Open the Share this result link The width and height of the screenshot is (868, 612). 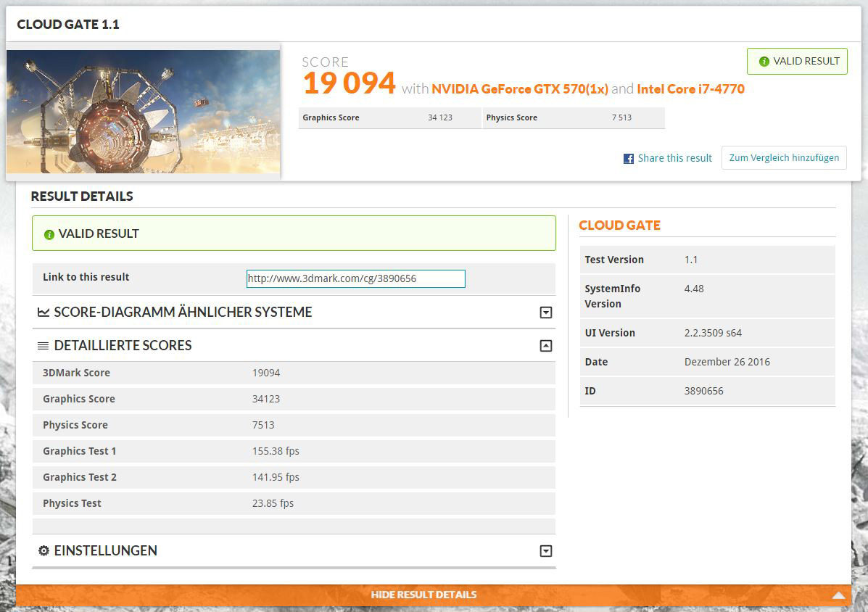point(674,158)
